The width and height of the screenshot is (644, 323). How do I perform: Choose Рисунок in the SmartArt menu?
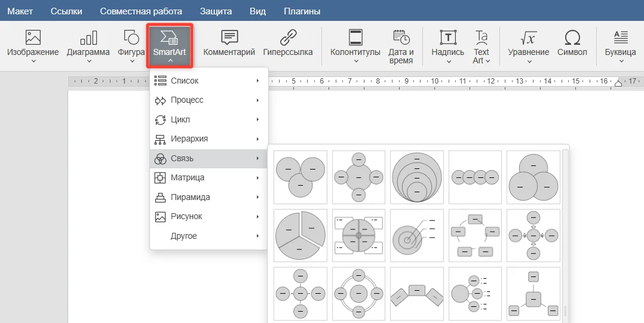[x=208, y=216]
